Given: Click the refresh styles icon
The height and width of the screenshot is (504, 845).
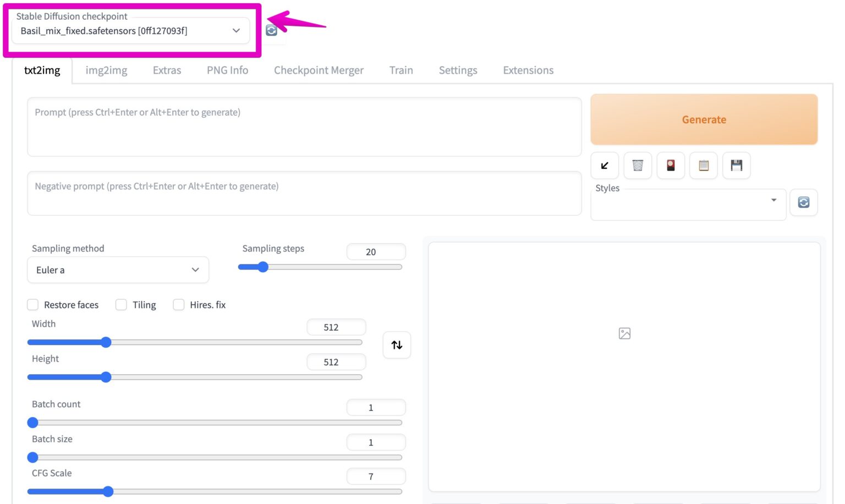Looking at the screenshot, I should (x=803, y=202).
